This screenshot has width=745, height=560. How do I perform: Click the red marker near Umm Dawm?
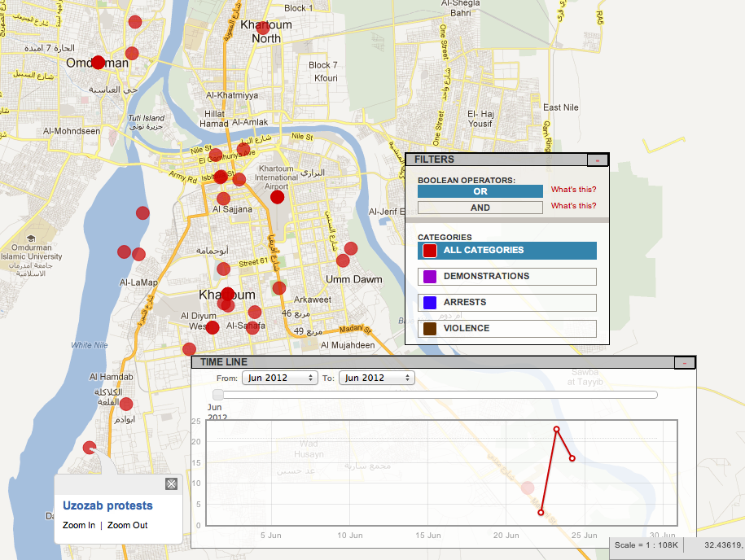click(343, 260)
